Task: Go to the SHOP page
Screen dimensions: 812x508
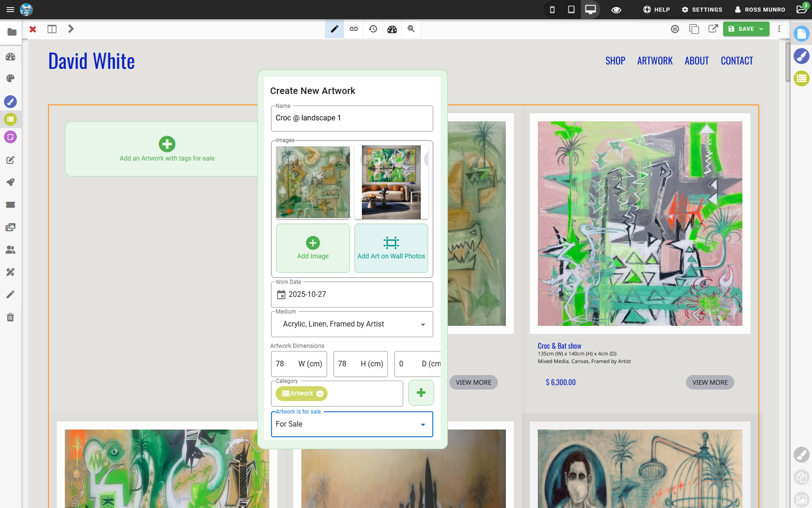Action: pos(615,61)
